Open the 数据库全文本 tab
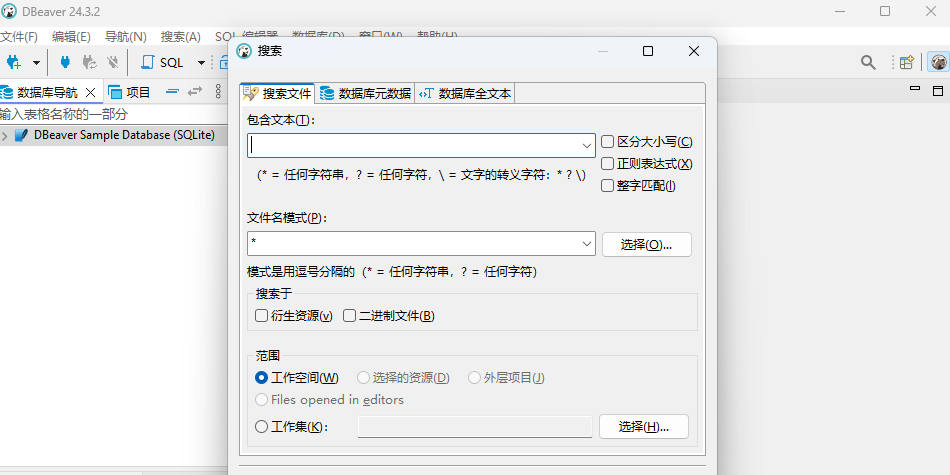This screenshot has width=950, height=475. tap(465, 94)
